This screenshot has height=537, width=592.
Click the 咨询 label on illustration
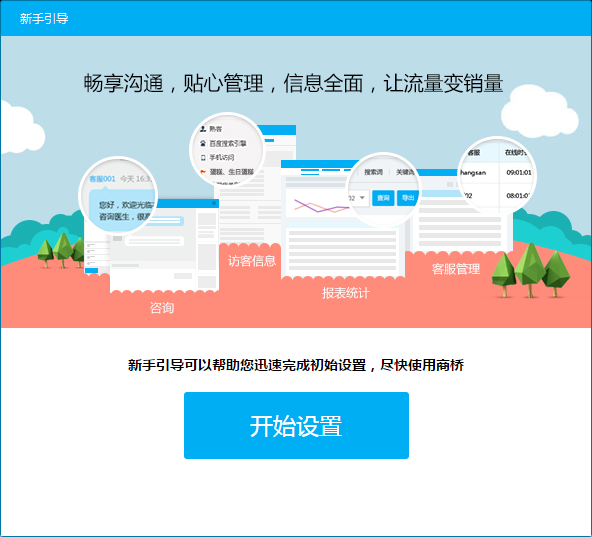pyautogui.click(x=162, y=308)
